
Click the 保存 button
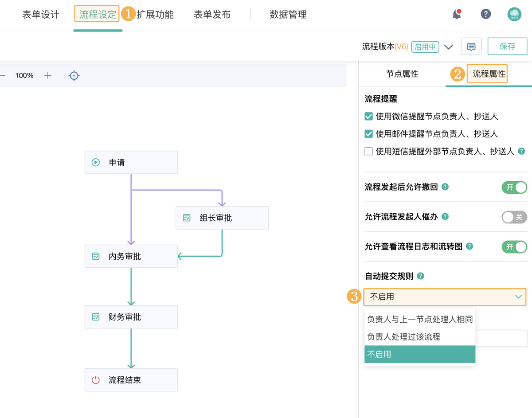[507, 47]
